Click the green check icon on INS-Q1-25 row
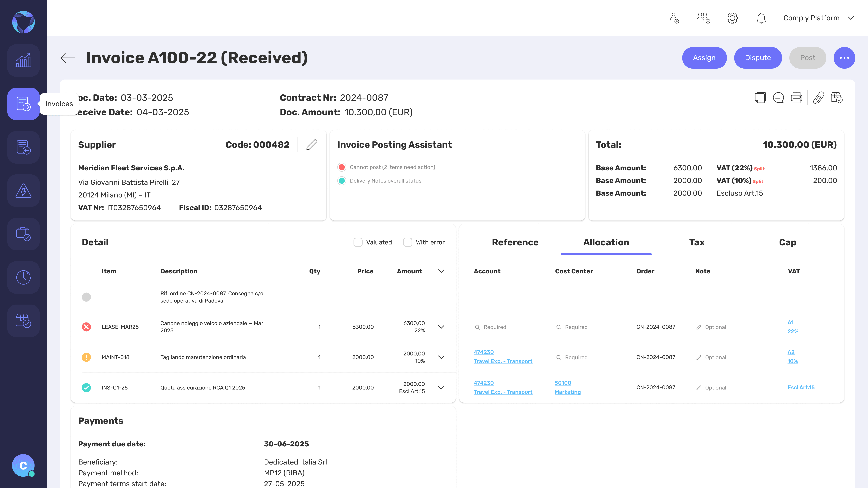The height and width of the screenshot is (488, 868). click(86, 388)
